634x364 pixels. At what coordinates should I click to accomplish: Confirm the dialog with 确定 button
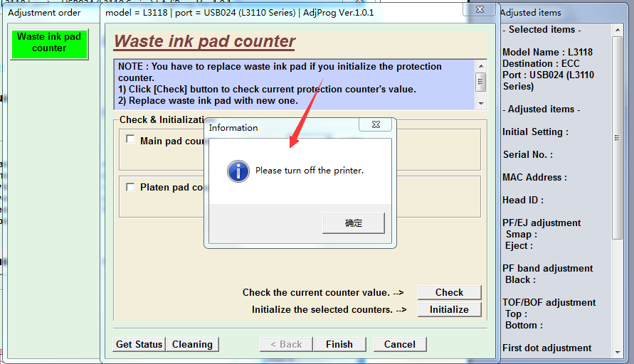click(354, 223)
